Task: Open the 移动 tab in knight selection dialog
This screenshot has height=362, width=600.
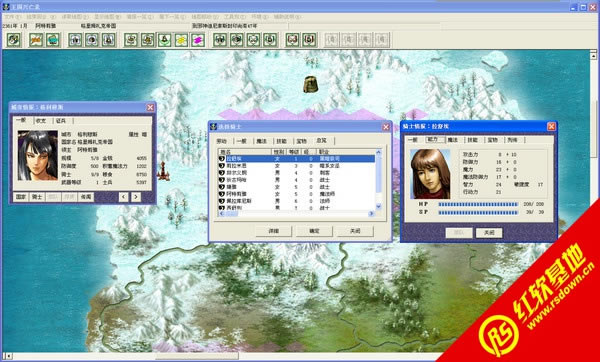Action: click(222, 141)
